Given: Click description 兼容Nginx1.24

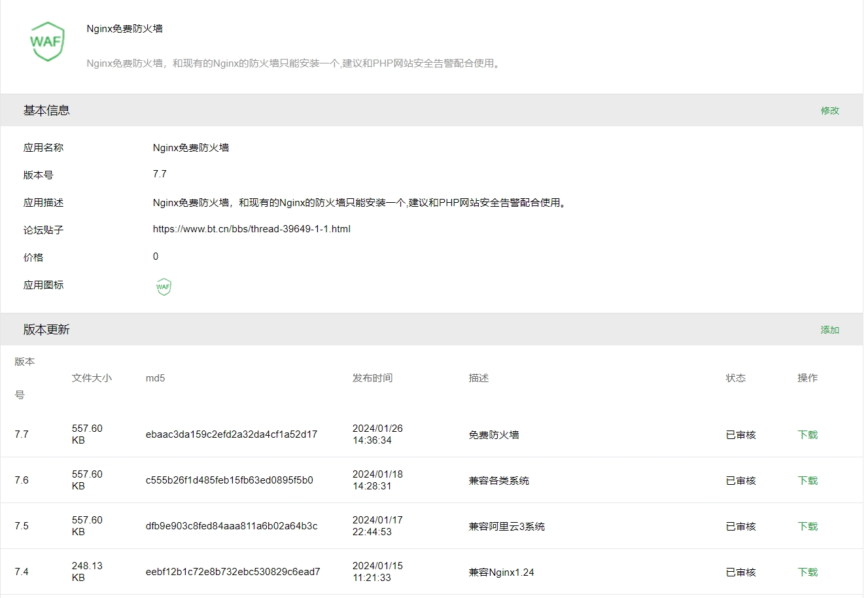Looking at the screenshot, I should 502,572.
